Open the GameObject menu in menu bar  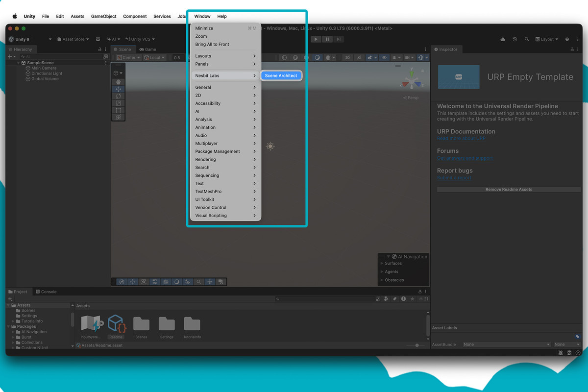tap(104, 16)
